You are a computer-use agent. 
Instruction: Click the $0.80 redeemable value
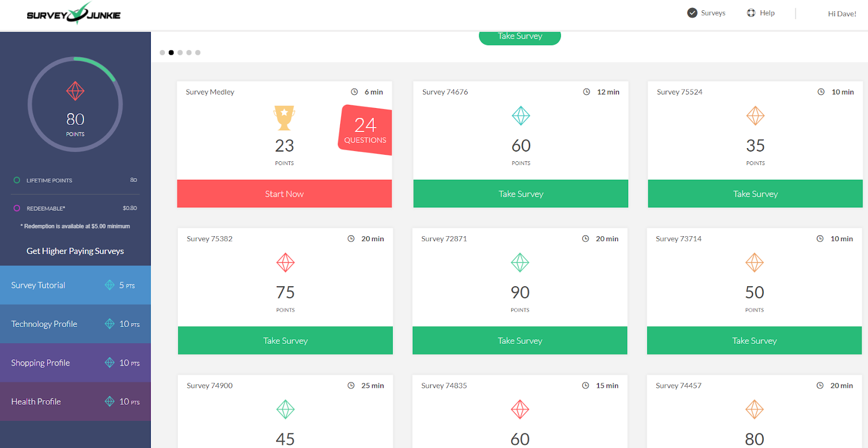(130, 208)
